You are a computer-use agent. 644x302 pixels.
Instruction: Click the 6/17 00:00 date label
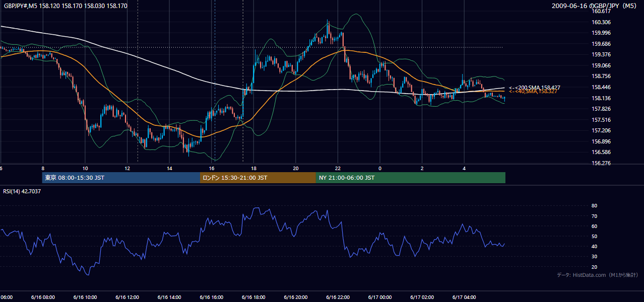point(379,297)
